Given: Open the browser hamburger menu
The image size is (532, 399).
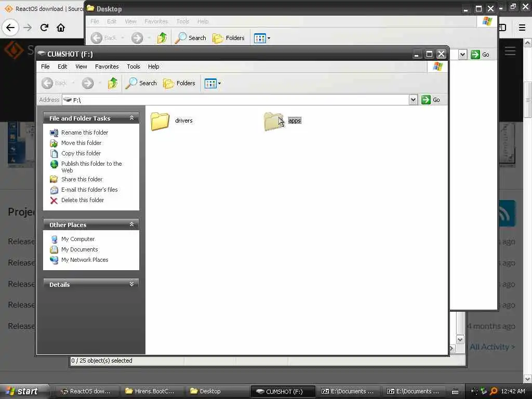Looking at the screenshot, I should point(522,28).
